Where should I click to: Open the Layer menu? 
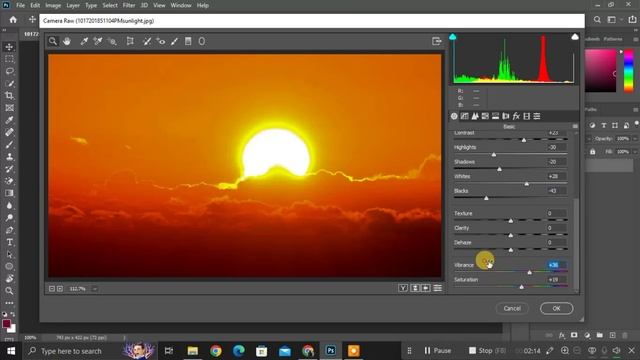pyautogui.click(x=73, y=5)
